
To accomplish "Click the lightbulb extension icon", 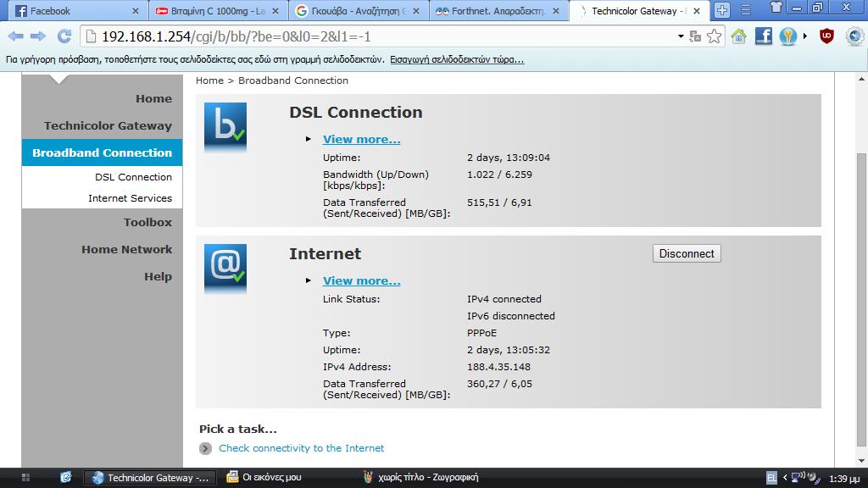I will [787, 36].
